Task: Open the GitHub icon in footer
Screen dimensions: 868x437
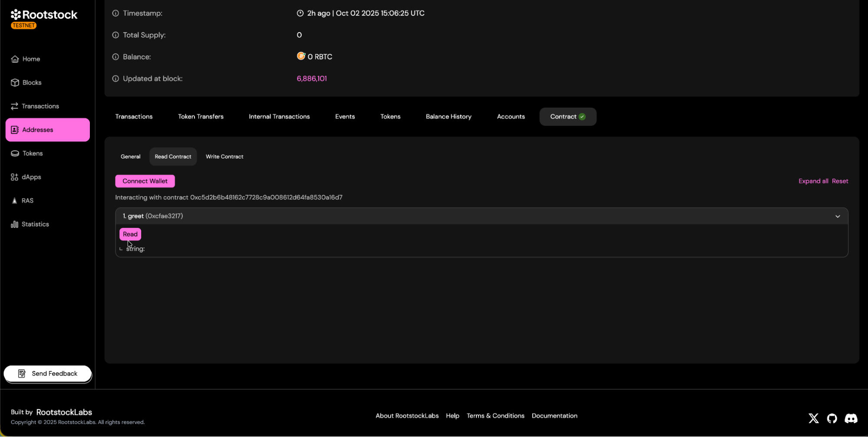Action: coord(832,418)
